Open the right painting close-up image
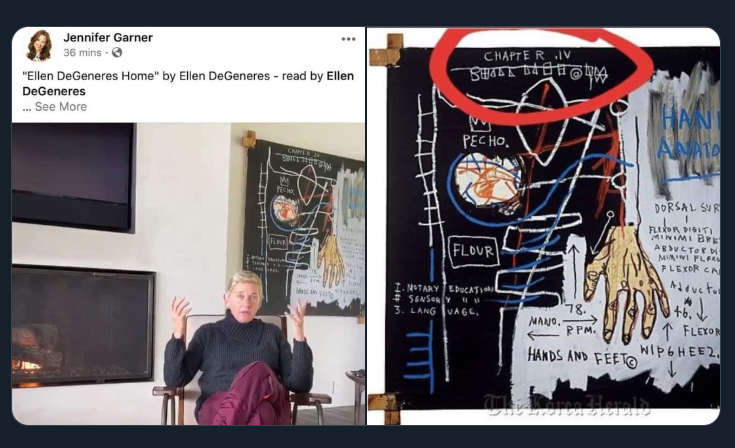 [x=544, y=226]
